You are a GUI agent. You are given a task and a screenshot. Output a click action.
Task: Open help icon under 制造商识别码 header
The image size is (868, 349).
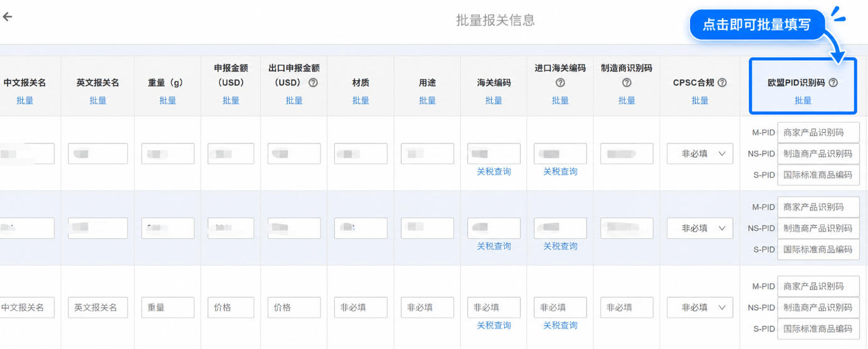point(627,83)
